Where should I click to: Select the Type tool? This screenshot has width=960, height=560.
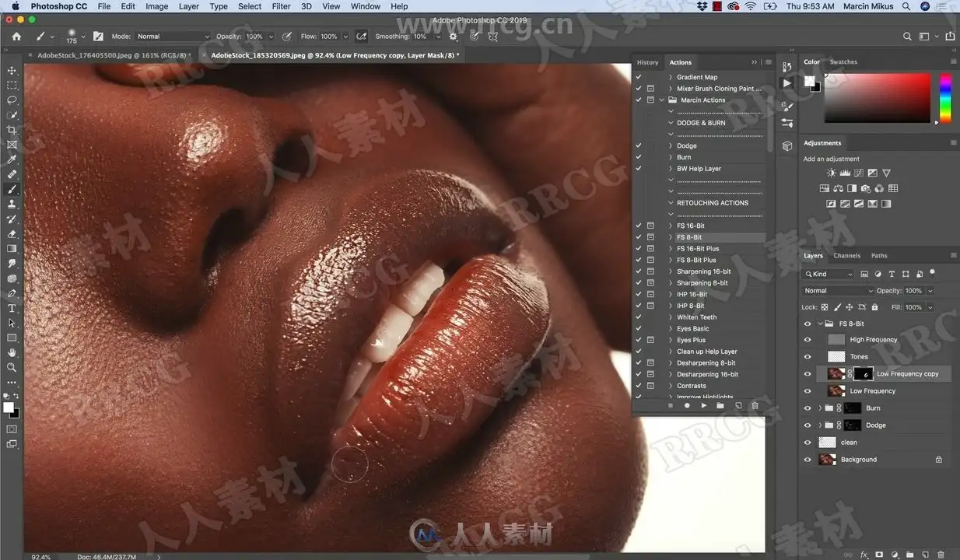click(12, 308)
